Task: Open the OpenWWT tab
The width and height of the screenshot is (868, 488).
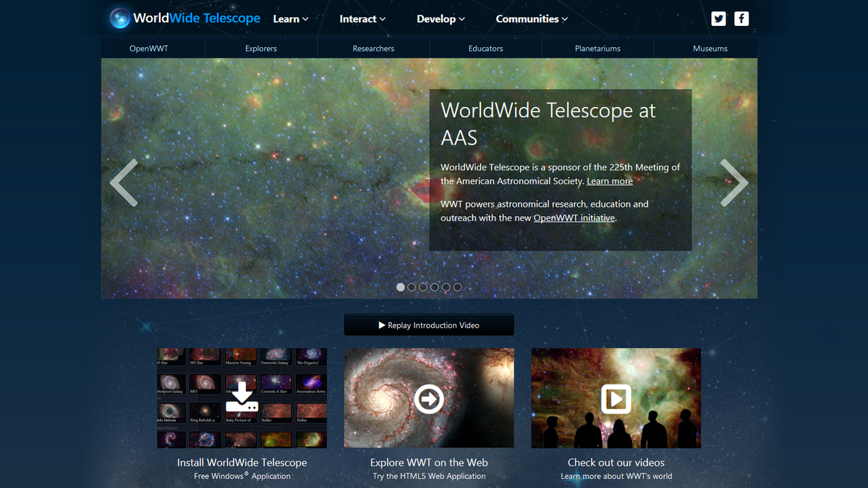Action: pyautogui.click(x=149, y=48)
